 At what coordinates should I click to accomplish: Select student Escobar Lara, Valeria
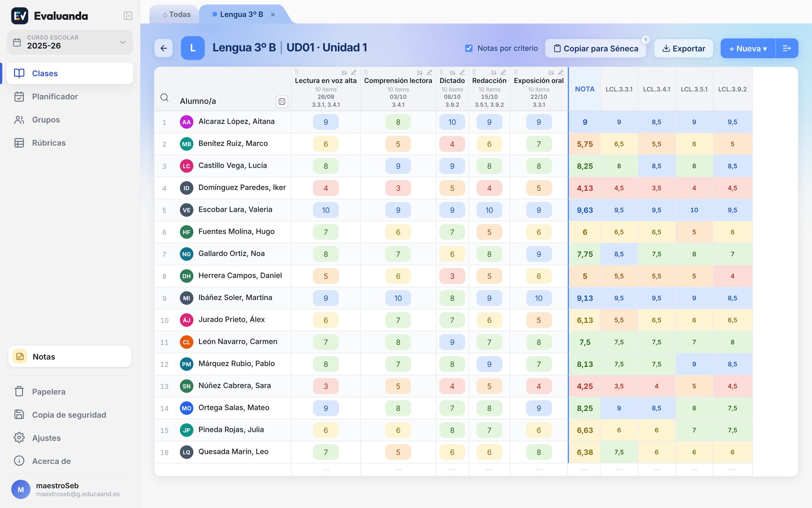coord(235,210)
